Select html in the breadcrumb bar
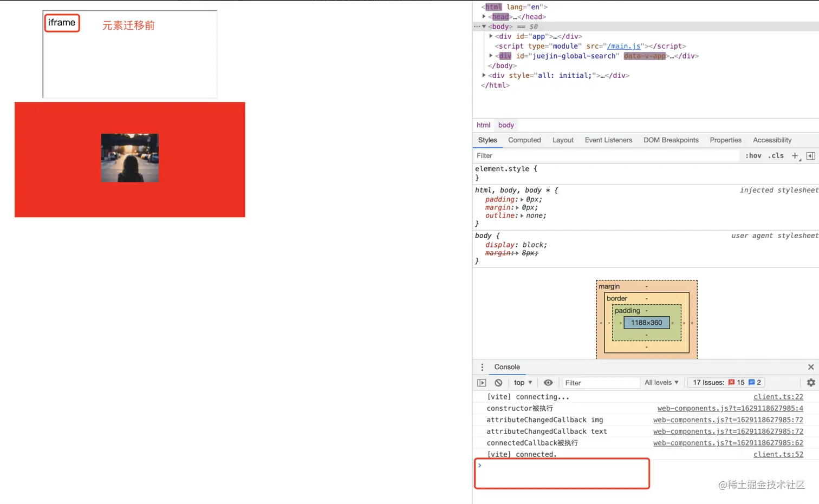The image size is (819, 504). tap(483, 125)
